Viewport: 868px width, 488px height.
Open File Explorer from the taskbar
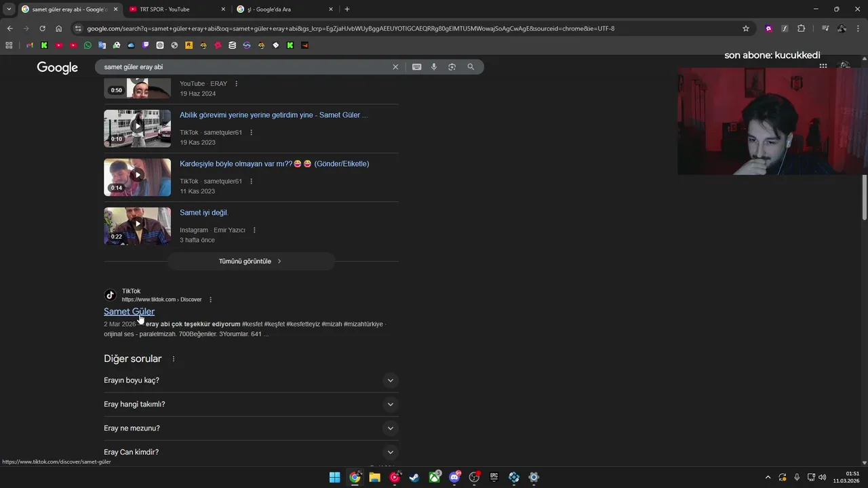pos(374,477)
